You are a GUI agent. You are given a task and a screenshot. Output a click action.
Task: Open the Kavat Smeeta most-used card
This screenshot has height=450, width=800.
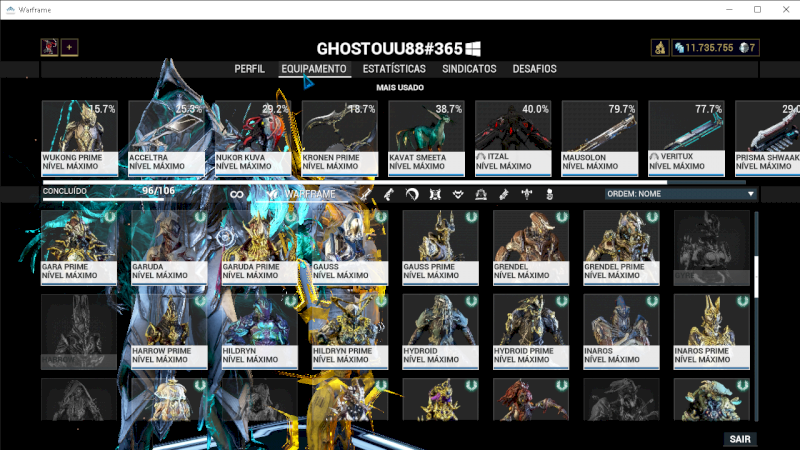427,138
